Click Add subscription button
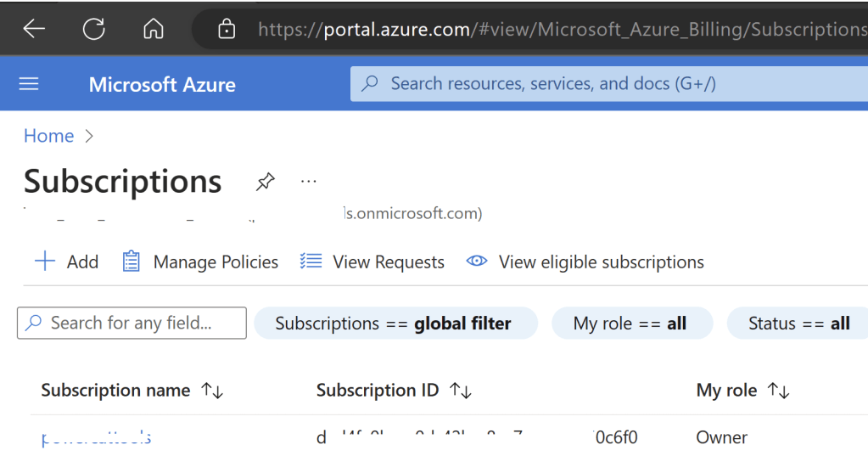Image resolution: width=868 pixels, height=456 pixels. pyautogui.click(x=66, y=262)
